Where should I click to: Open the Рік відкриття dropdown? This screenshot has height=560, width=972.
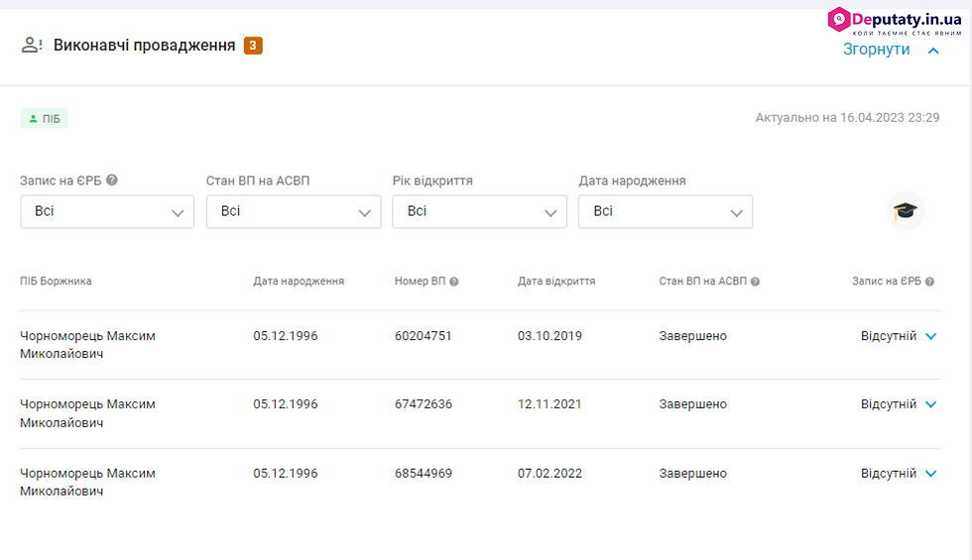click(x=480, y=212)
